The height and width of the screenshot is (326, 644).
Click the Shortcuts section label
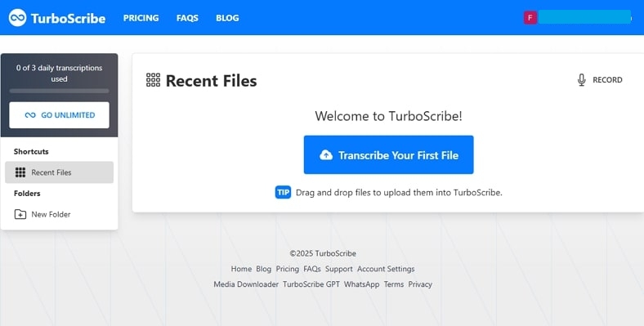(31, 151)
